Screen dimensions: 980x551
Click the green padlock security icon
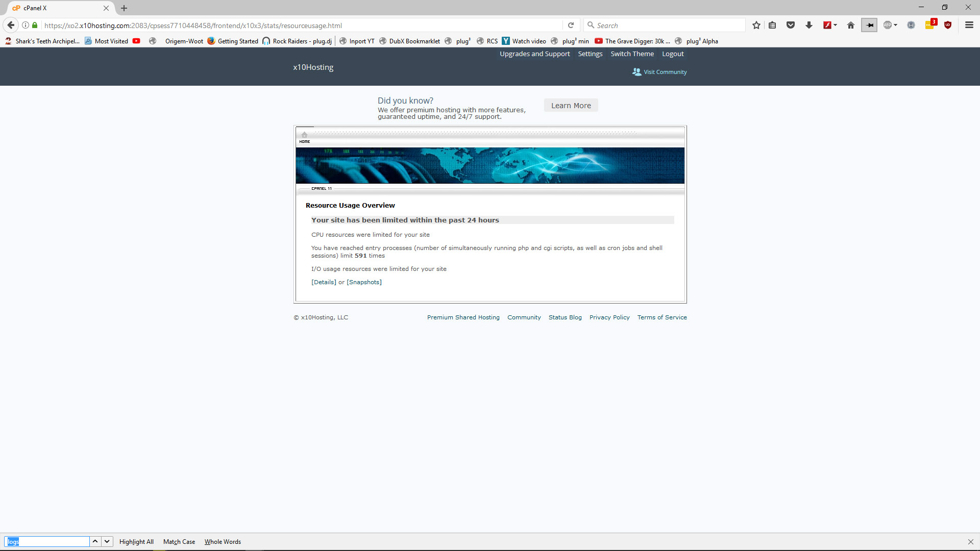point(35,25)
